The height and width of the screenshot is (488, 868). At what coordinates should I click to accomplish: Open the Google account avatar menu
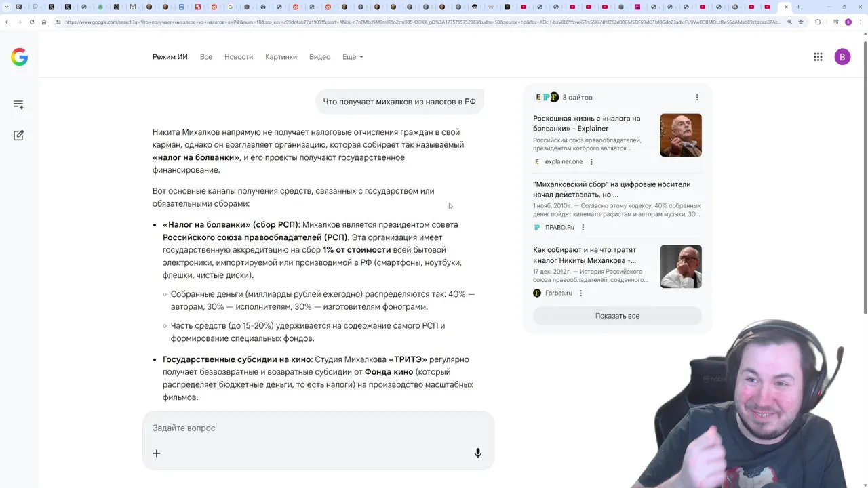click(842, 57)
